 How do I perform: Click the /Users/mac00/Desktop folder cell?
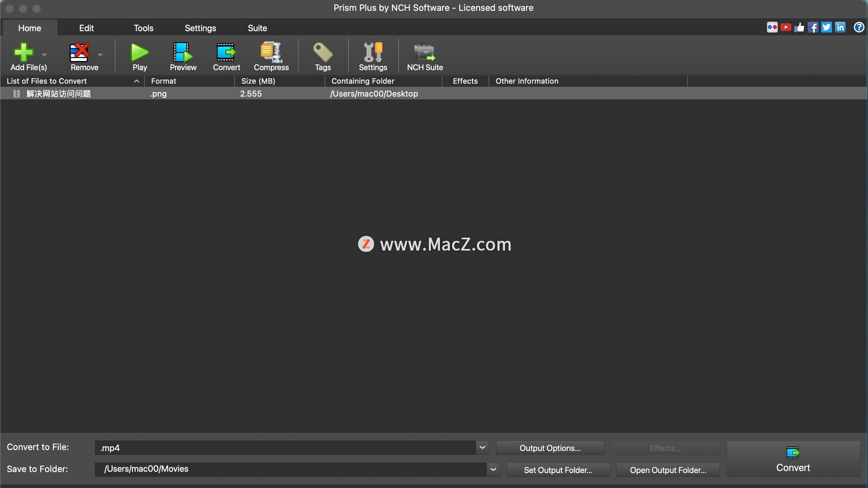coord(374,94)
